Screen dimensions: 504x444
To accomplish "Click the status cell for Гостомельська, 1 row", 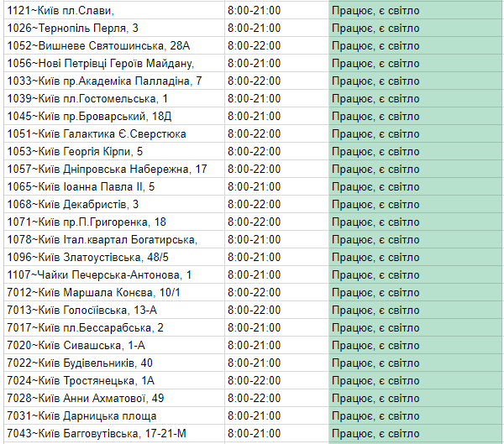I will 415,98.
